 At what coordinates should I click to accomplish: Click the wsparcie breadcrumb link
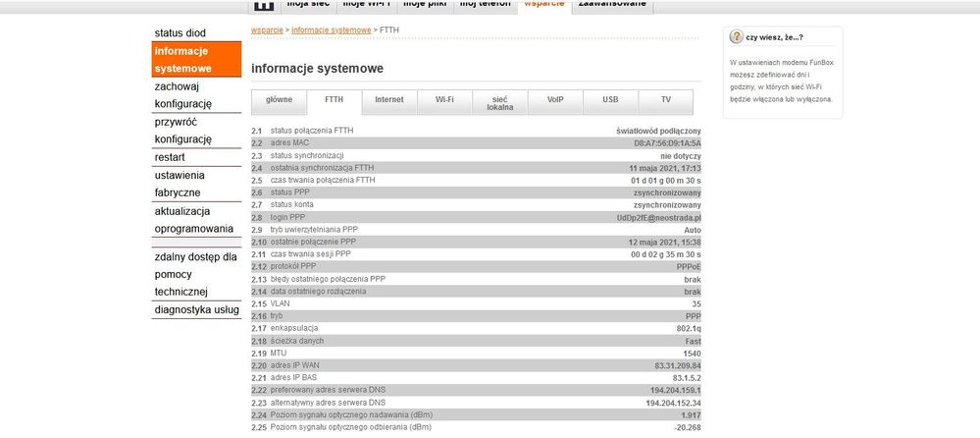267,30
